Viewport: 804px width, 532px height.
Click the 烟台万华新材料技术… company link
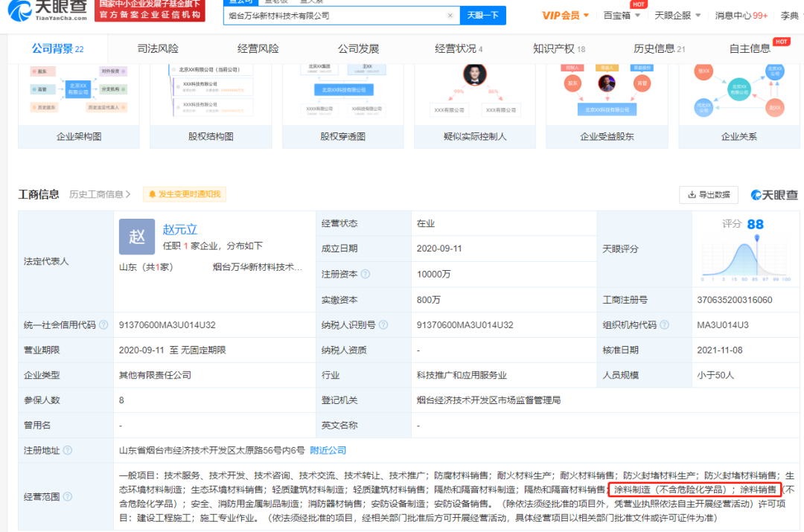(x=258, y=267)
